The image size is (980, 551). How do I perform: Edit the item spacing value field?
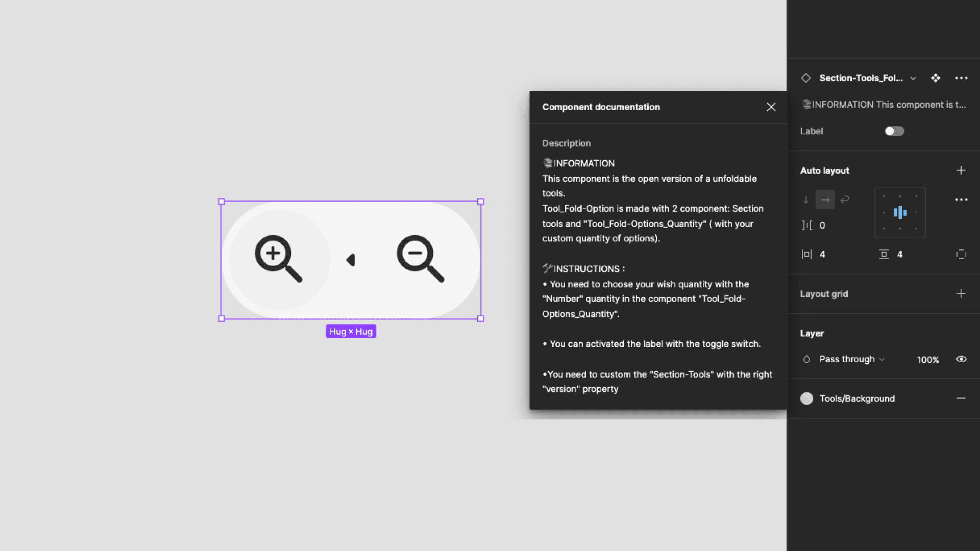(x=822, y=225)
